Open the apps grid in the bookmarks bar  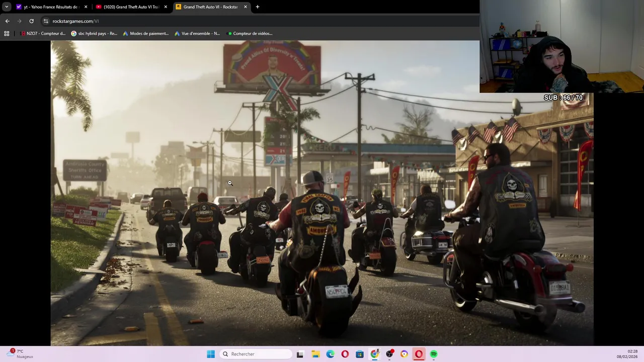[7, 34]
